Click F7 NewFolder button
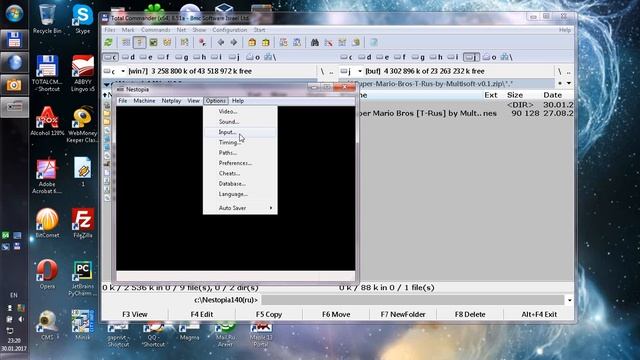640x360 pixels. [403, 314]
